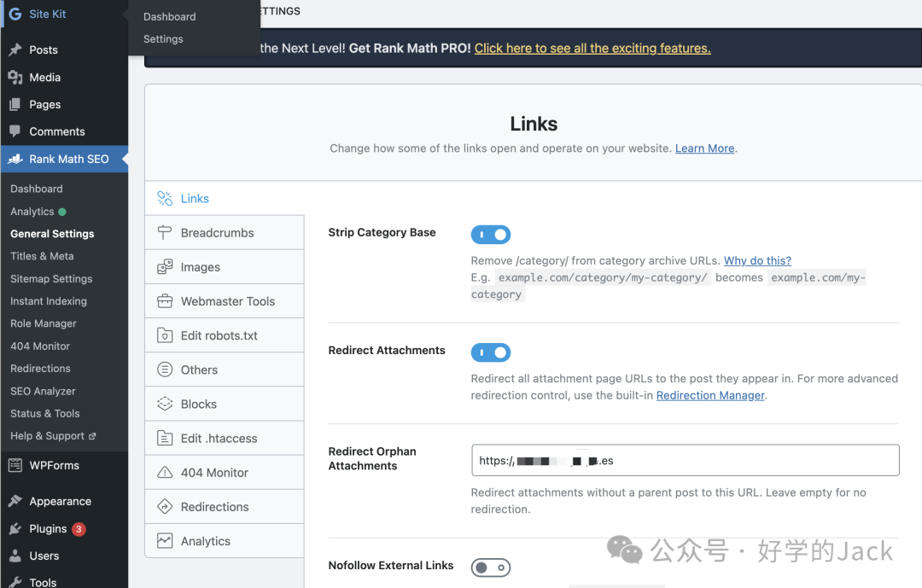The image size is (922, 588).
Task: Click the Appearance paintbrush icon
Action: [x=15, y=501]
